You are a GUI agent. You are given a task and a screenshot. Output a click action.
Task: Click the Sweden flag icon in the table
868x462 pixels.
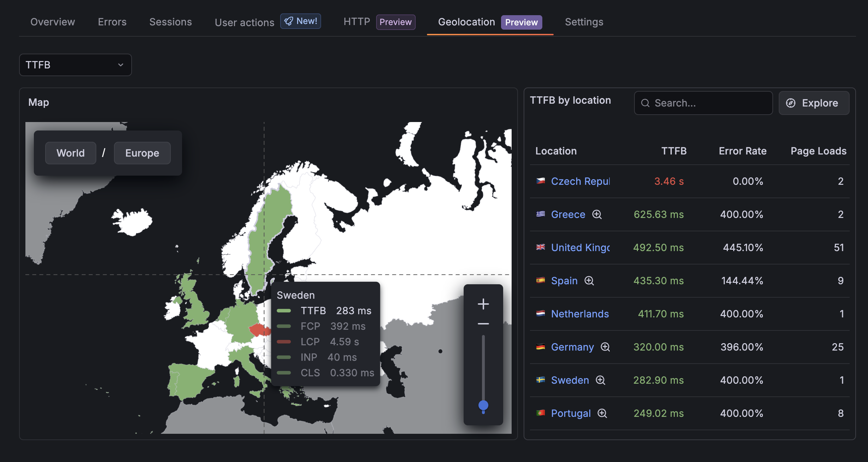coord(540,380)
